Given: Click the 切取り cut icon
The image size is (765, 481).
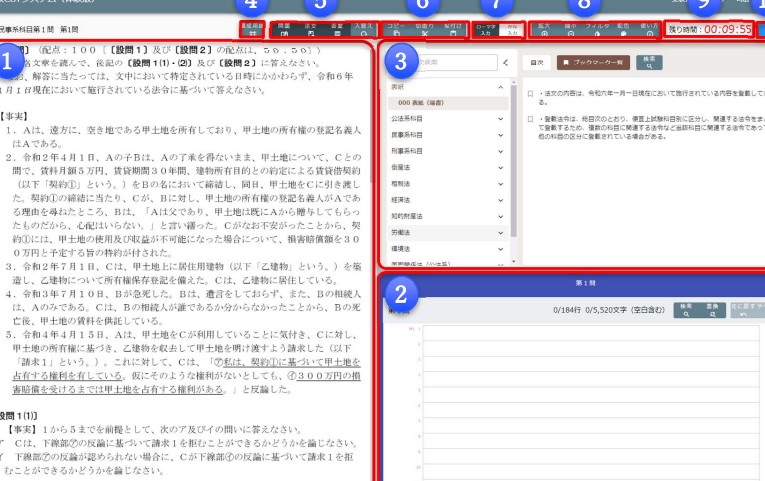Looking at the screenshot, I should (424, 30).
